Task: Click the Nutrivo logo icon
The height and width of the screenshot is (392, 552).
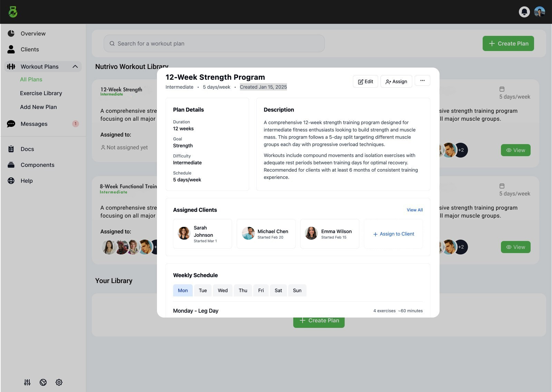Action: click(x=13, y=12)
